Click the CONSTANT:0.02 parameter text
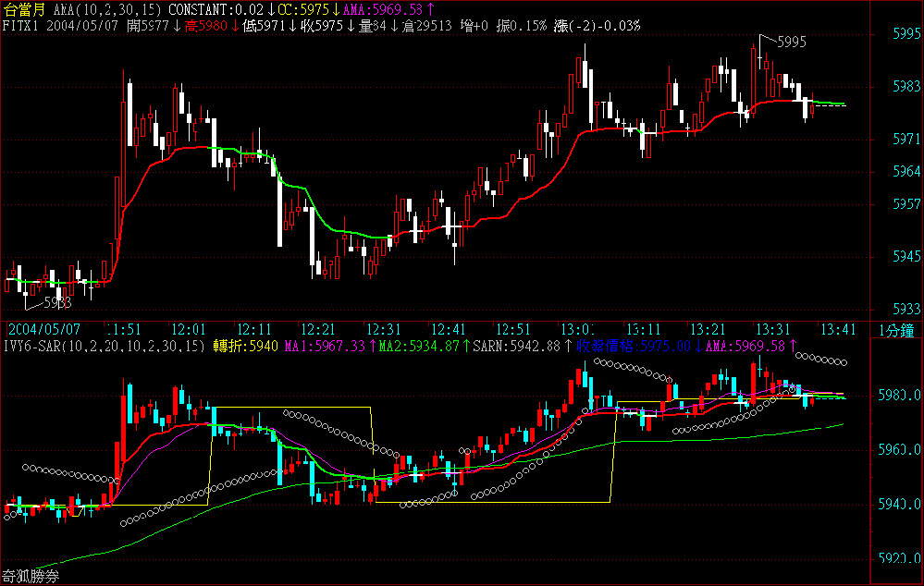Screen dimensions: 924x586 216,9
